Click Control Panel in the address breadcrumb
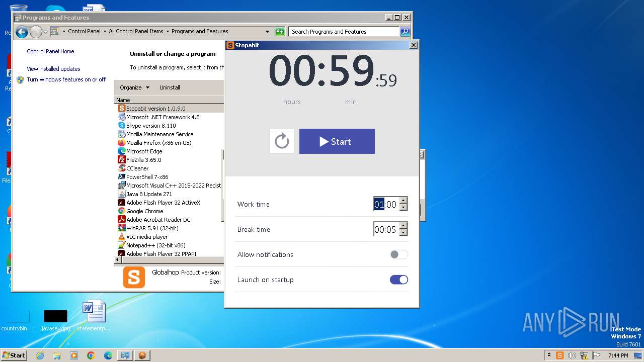 (x=85, y=31)
